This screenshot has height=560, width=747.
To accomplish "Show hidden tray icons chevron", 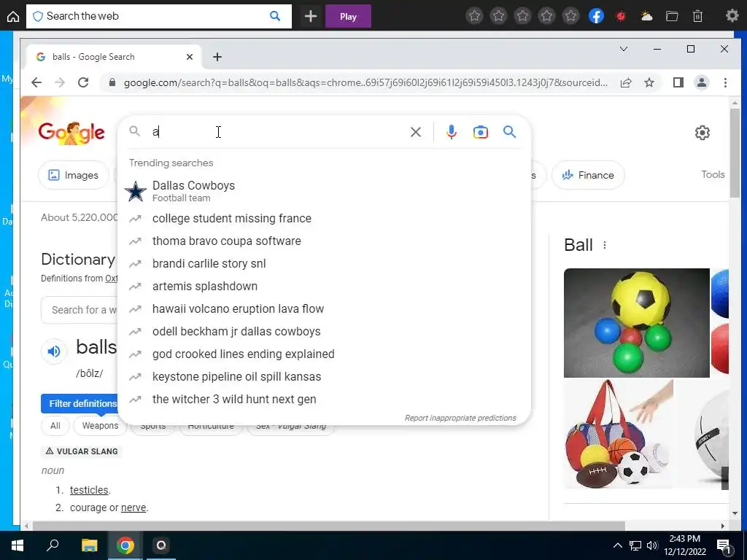I will click(x=617, y=545).
